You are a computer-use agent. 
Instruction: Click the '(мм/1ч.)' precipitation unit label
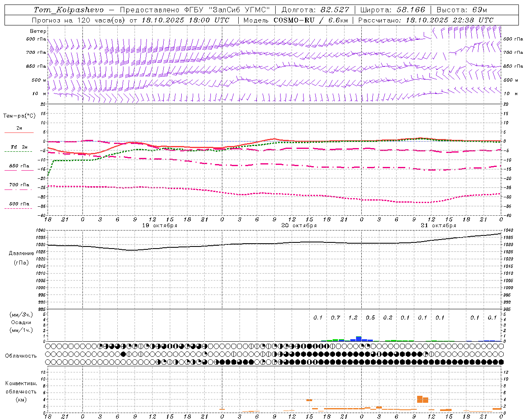click(x=21, y=330)
